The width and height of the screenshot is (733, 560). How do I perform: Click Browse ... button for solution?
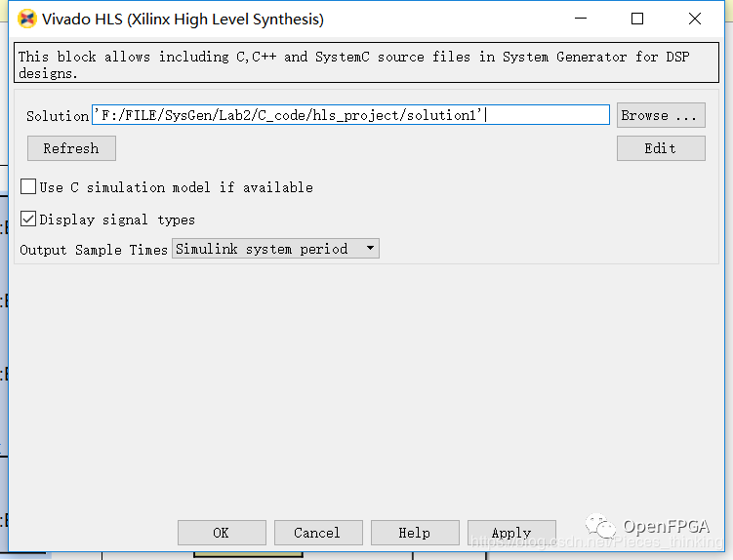tap(661, 115)
